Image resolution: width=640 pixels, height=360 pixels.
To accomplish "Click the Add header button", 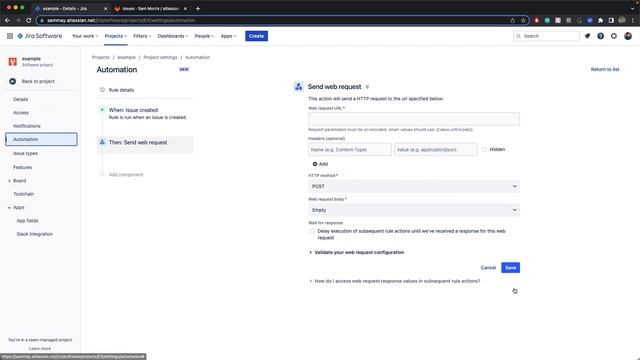I will (x=320, y=164).
